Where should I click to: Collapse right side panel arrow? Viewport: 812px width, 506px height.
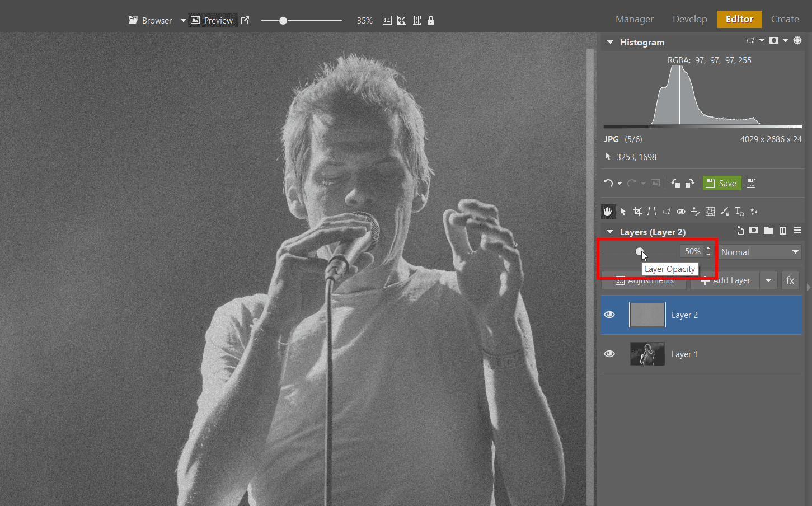808,287
